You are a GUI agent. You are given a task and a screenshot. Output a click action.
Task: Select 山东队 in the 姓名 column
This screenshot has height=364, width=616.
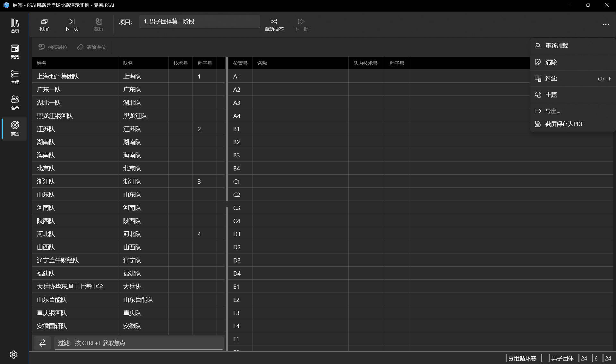75,194
